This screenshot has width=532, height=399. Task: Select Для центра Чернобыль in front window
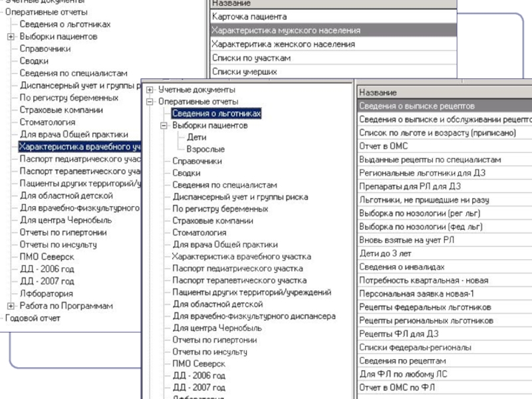coord(217,328)
